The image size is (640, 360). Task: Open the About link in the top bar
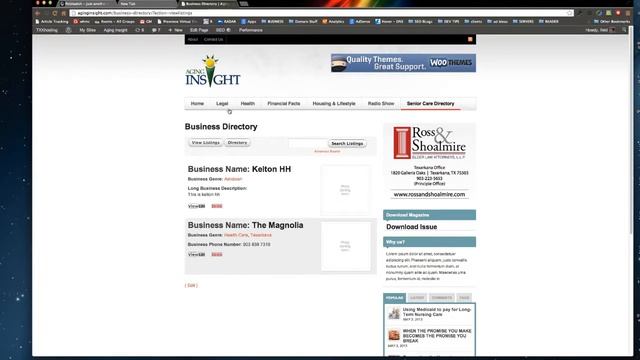[193, 39]
